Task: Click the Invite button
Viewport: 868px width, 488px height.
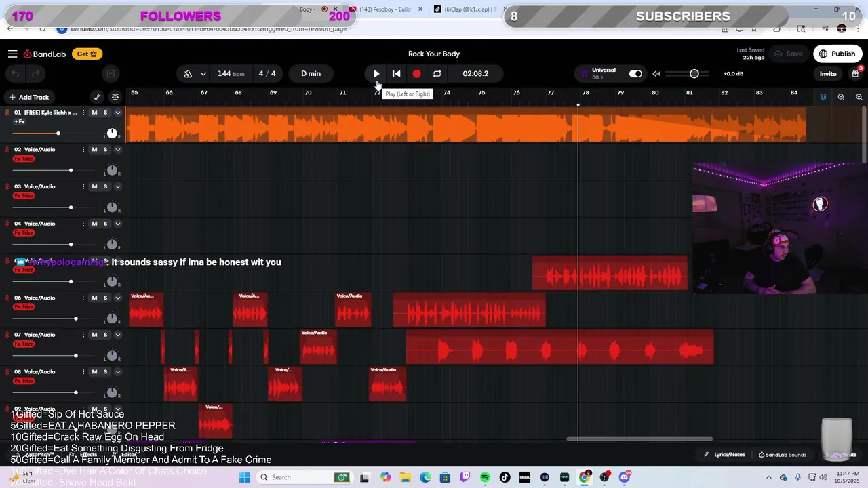Action: [x=828, y=73]
